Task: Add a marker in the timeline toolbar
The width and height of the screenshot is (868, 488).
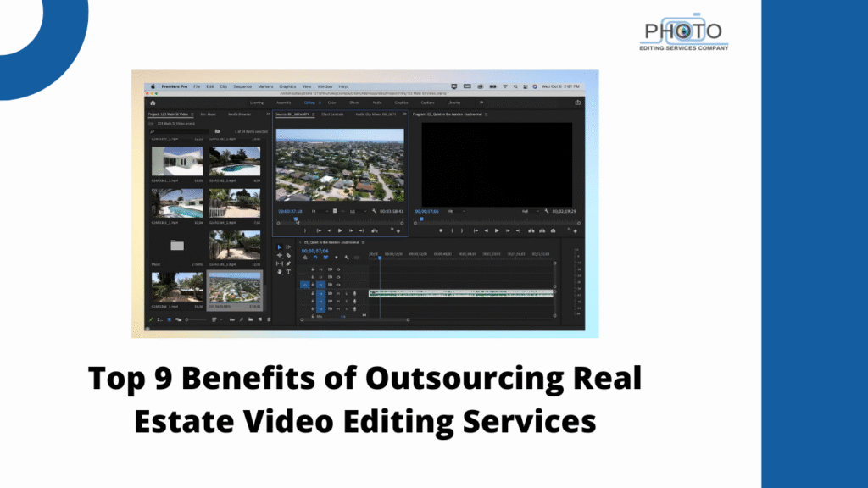Action: pyautogui.click(x=336, y=258)
